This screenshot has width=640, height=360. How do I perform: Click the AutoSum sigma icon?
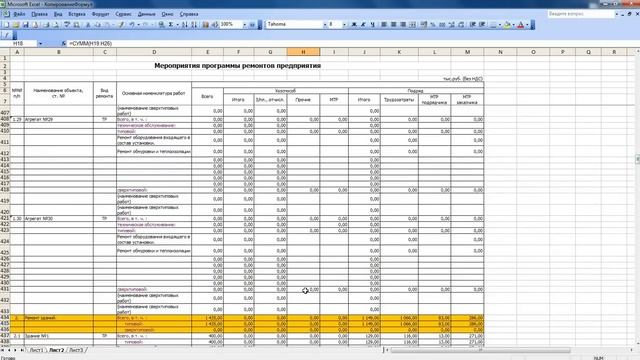171,25
